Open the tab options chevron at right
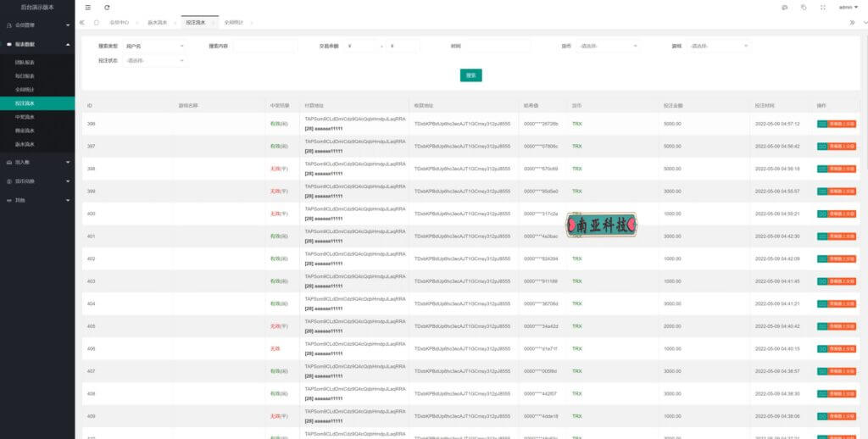This screenshot has height=439, width=868. click(865, 23)
